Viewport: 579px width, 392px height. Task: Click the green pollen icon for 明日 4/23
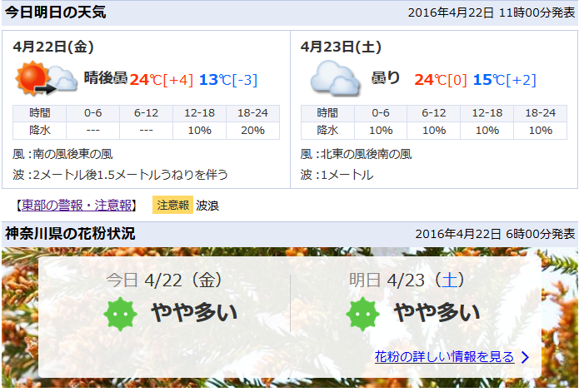(362, 314)
